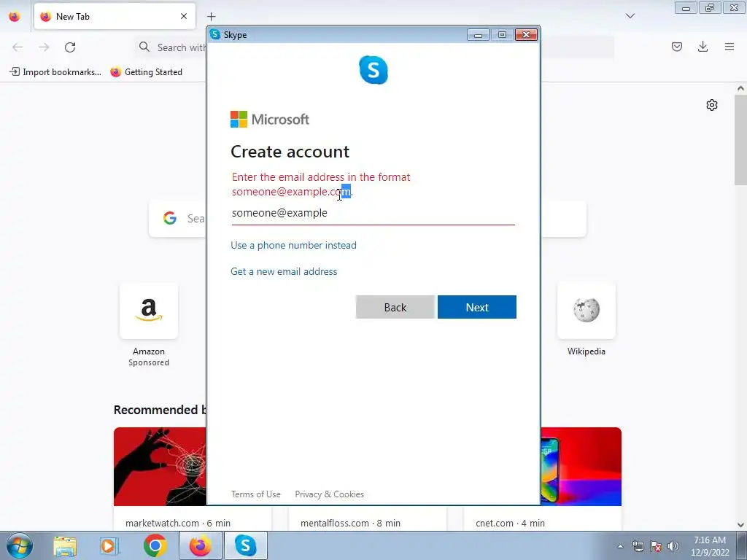Close the New Tab tab in Firefox

pyautogui.click(x=183, y=16)
